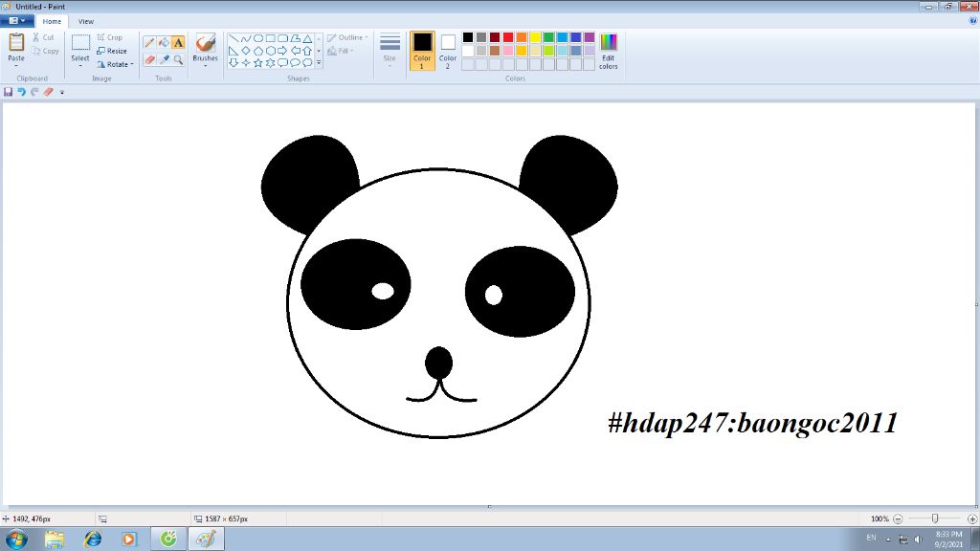Pick the Triangle shape
Image resolution: width=980 pixels, height=551 pixels.
click(x=307, y=38)
